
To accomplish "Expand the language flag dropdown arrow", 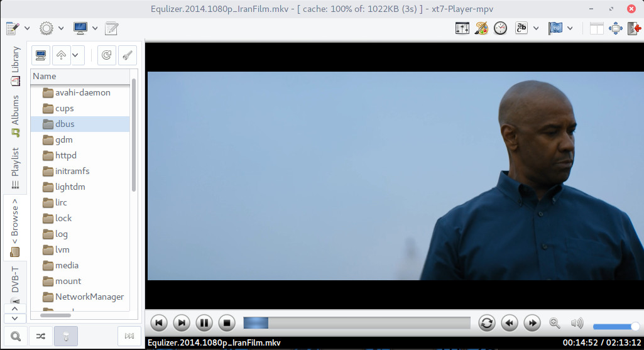I will click(x=570, y=28).
